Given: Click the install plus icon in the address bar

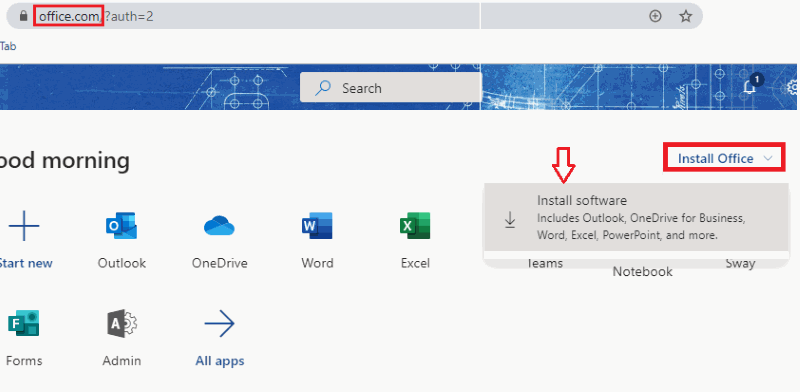Looking at the screenshot, I should (655, 16).
